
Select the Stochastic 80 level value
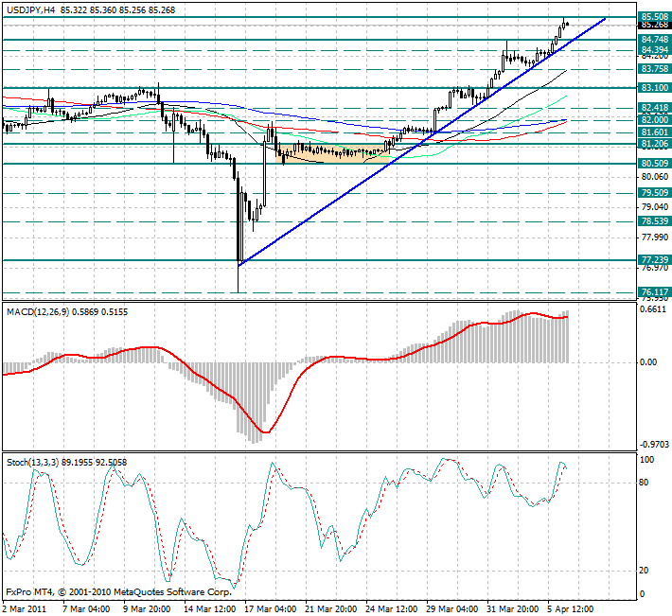[644, 483]
